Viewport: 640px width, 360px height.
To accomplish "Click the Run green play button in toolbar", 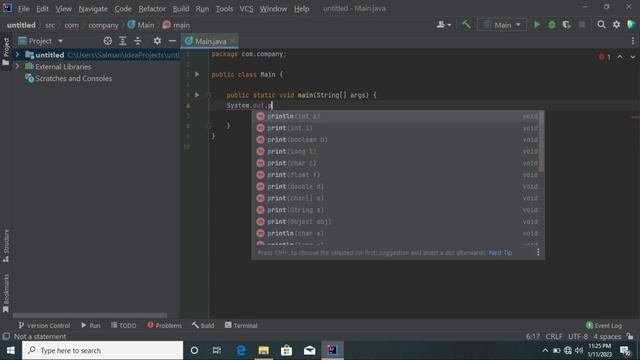I will point(537,25).
